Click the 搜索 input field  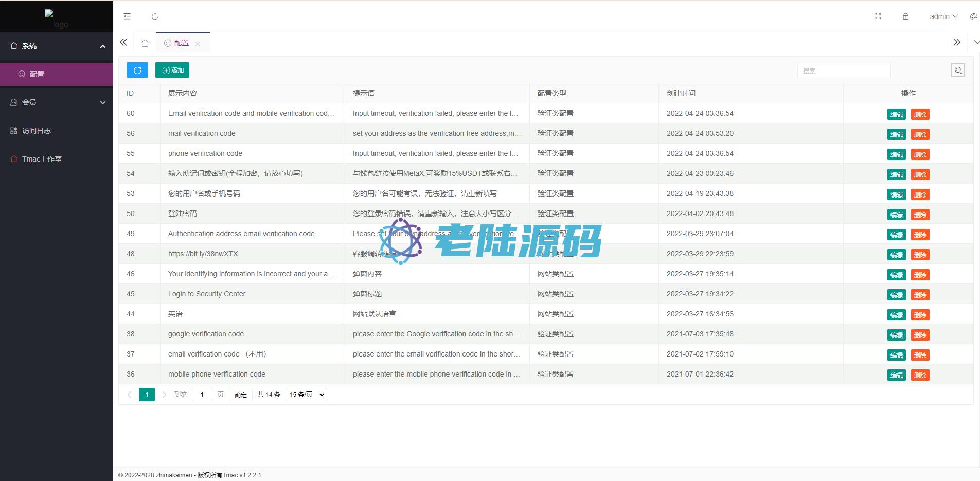844,70
